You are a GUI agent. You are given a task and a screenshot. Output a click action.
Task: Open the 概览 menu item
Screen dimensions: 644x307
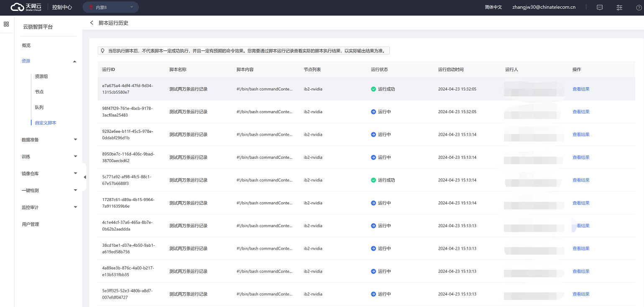26,45
